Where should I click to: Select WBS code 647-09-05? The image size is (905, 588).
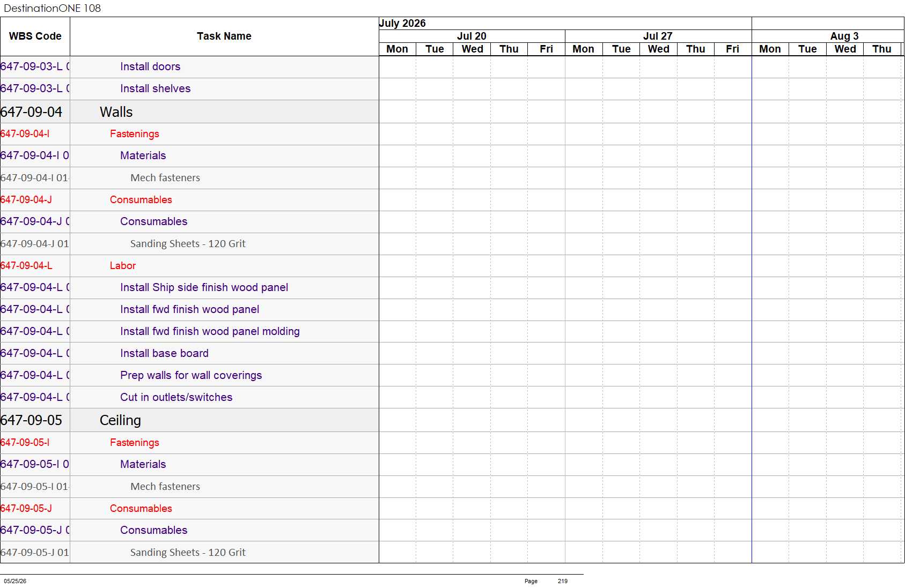31,420
